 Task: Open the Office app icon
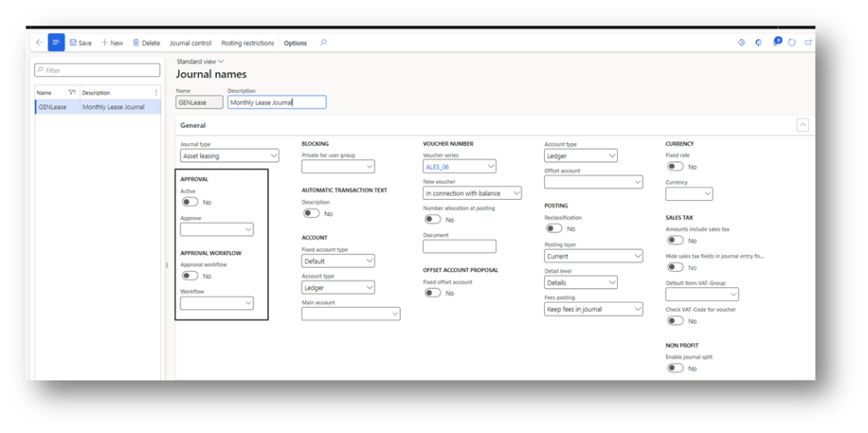point(758,42)
